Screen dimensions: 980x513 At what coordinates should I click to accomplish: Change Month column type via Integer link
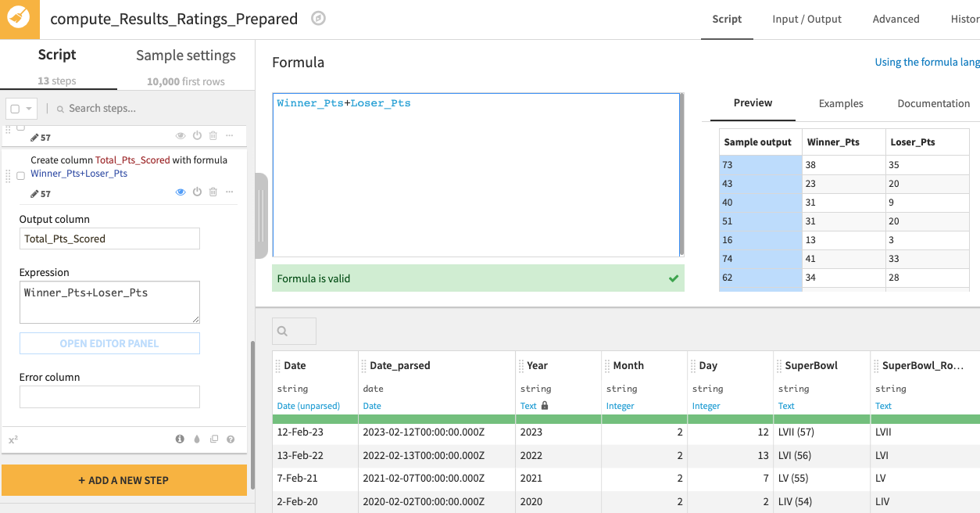pyautogui.click(x=620, y=406)
